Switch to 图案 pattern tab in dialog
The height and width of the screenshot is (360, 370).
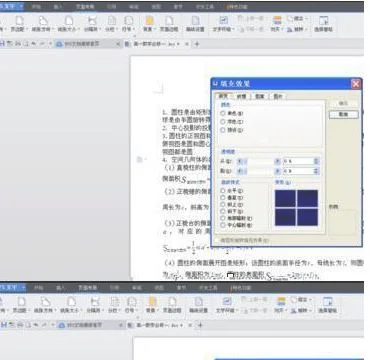coord(259,96)
